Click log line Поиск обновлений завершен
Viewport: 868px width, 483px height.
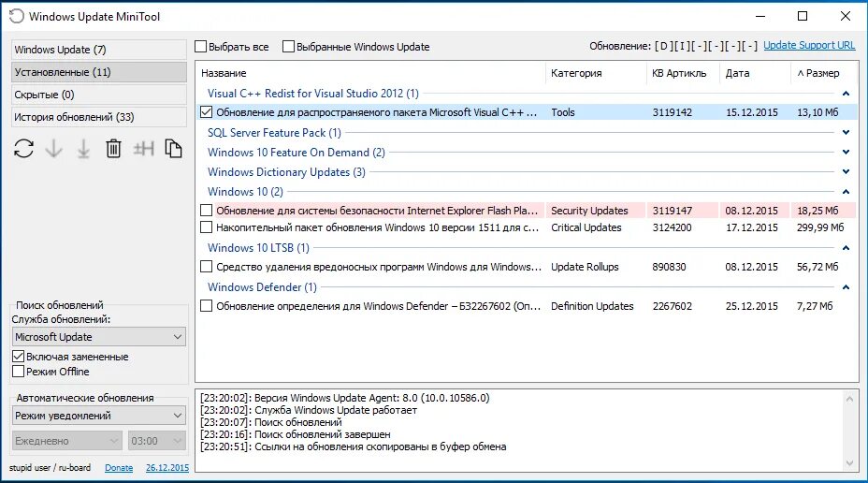tap(295, 434)
